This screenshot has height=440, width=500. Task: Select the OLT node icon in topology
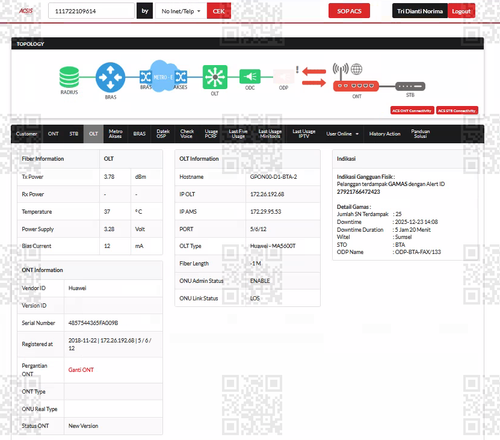(x=215, y=77)
